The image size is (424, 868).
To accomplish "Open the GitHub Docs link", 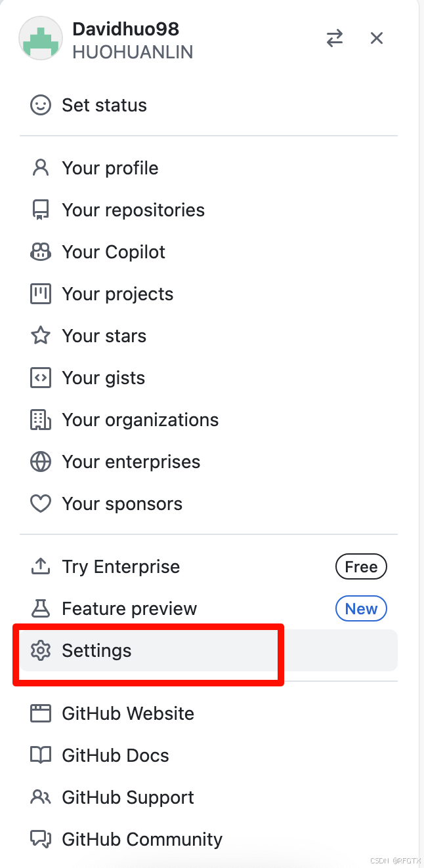I will pos(115,756).
